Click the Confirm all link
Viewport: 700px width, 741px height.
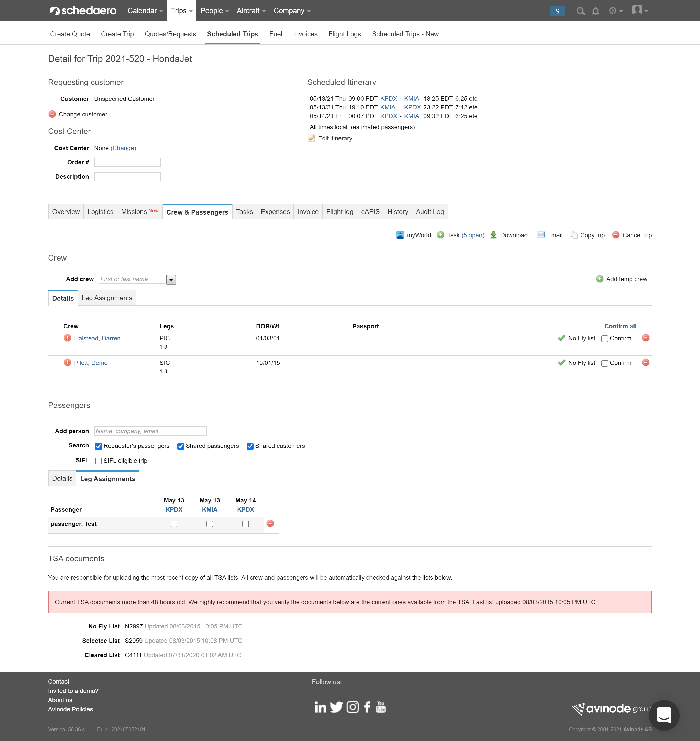pyautogui.click(x=620, y=326)
